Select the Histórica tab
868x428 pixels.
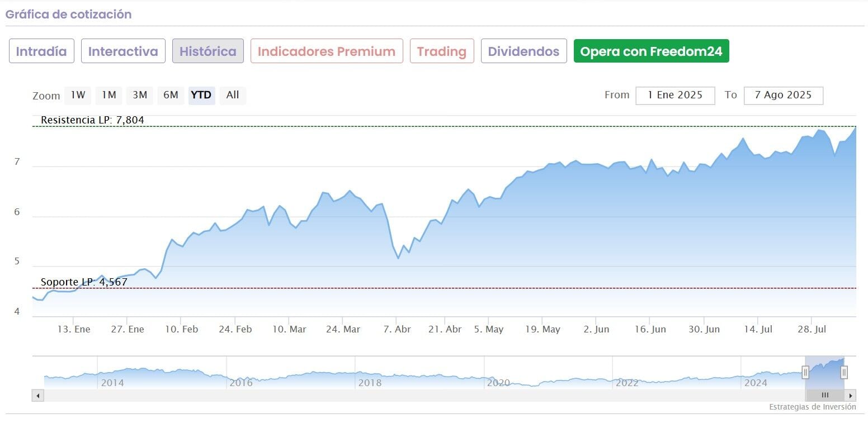click(x=207, y=51)
